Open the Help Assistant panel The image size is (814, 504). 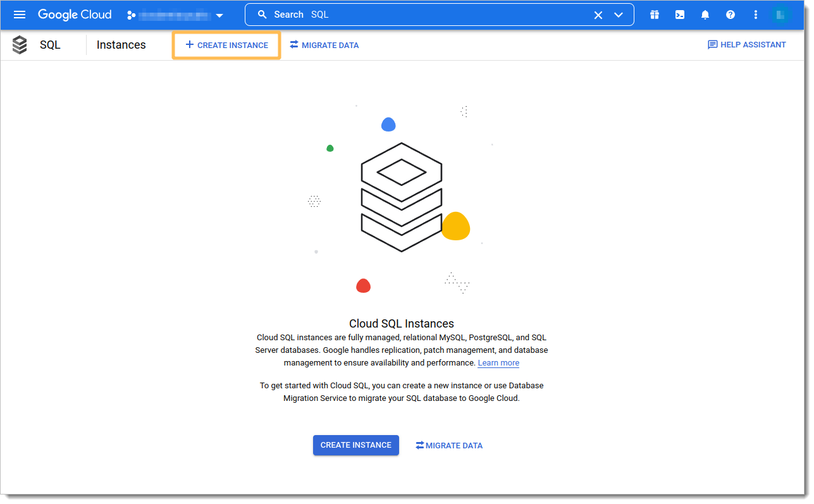point(747,45)
